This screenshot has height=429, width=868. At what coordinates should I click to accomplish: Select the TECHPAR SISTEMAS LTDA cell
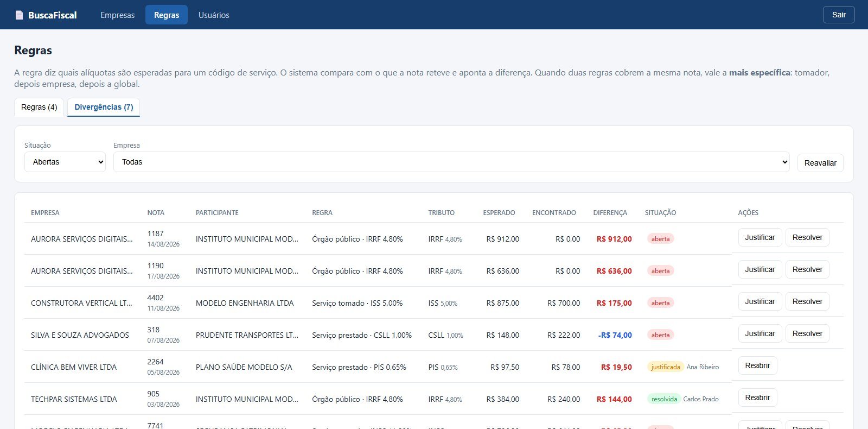point(74,399)
